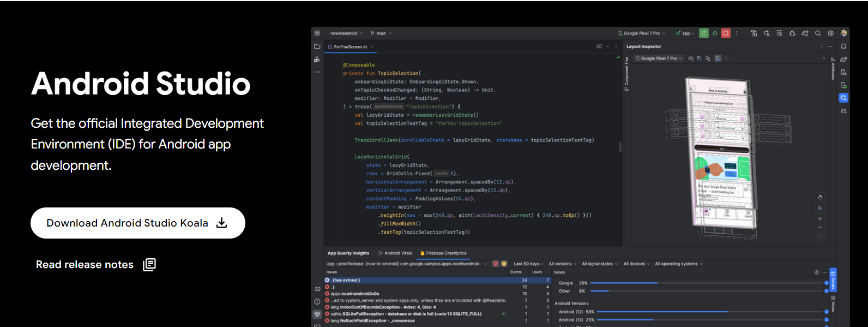Image resolution: width=868 pixels, height=327 pixels.
Task: Open Google Pixel 7 Pro device selector in toolbar
Action: click(642, 33)
